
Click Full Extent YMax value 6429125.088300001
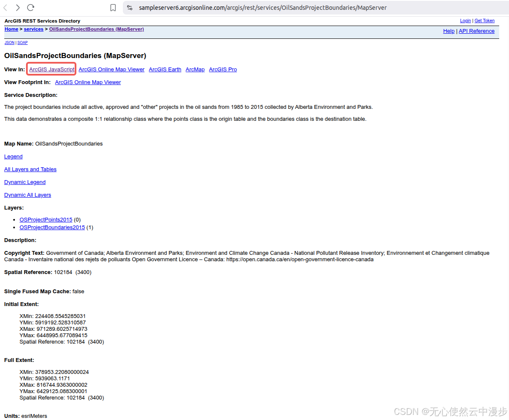click(x=62, y=392)
